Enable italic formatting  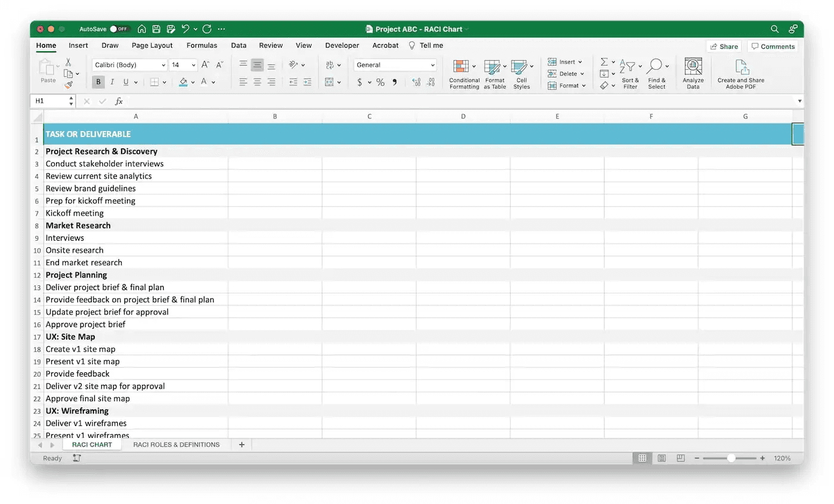pos(111,82)
